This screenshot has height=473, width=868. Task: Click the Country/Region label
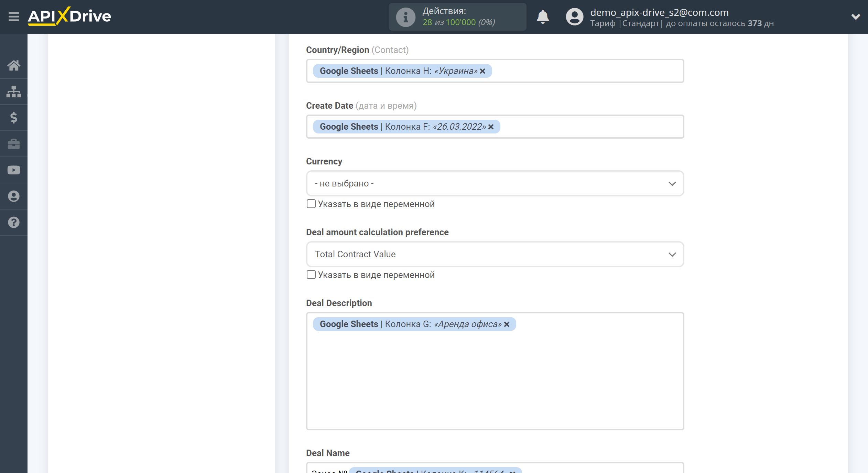point(337,50)
